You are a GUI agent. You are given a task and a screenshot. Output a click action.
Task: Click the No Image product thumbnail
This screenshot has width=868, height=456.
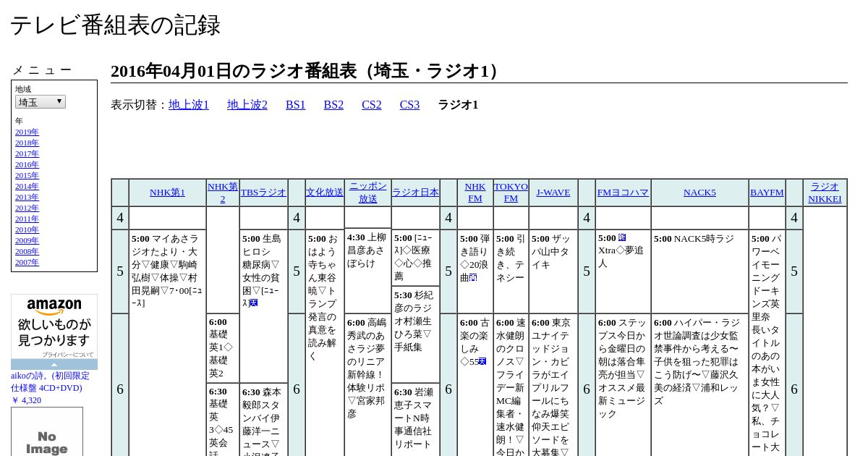click(x=47, y=433)
